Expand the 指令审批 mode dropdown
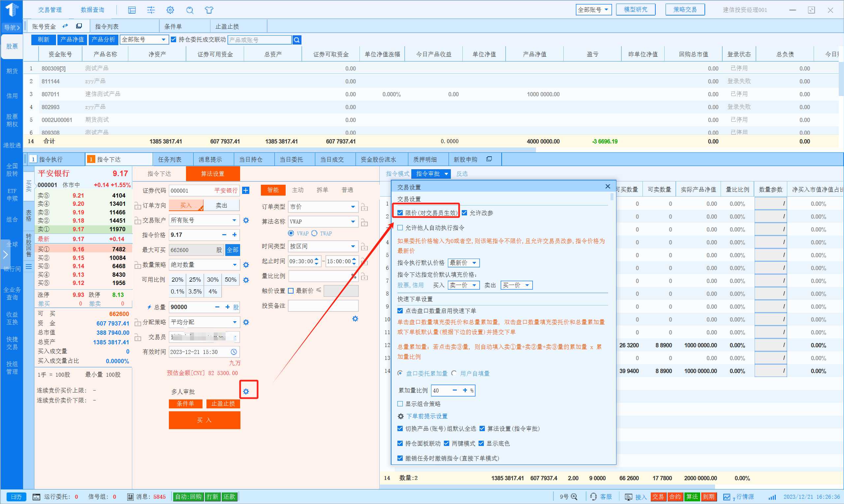844x504 pixels. coord(431,174)
